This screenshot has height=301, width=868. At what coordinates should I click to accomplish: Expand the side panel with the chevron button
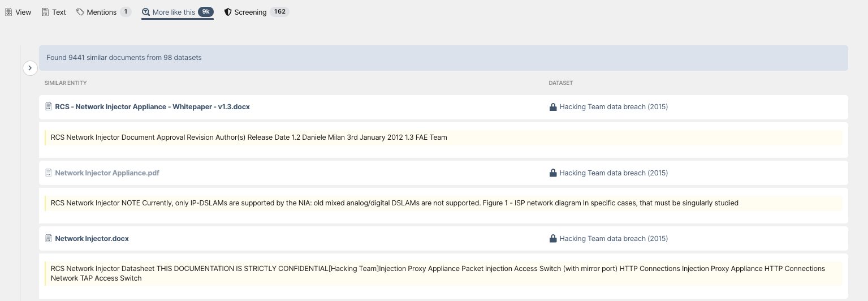pos(30,68)
